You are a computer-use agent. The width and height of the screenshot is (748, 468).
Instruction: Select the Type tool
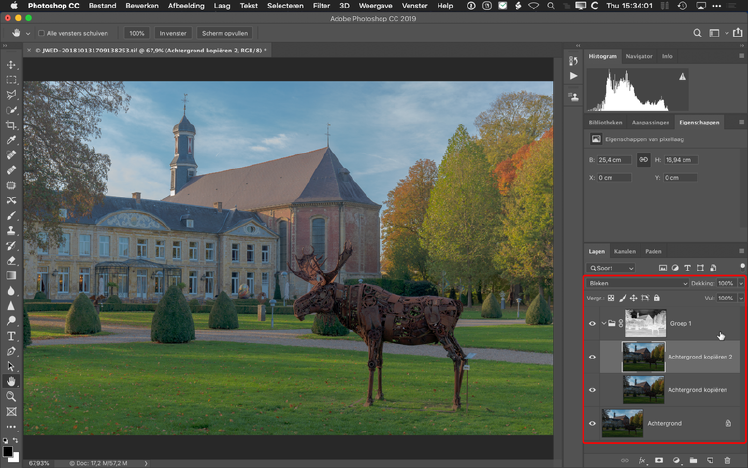tap(11, 336)
